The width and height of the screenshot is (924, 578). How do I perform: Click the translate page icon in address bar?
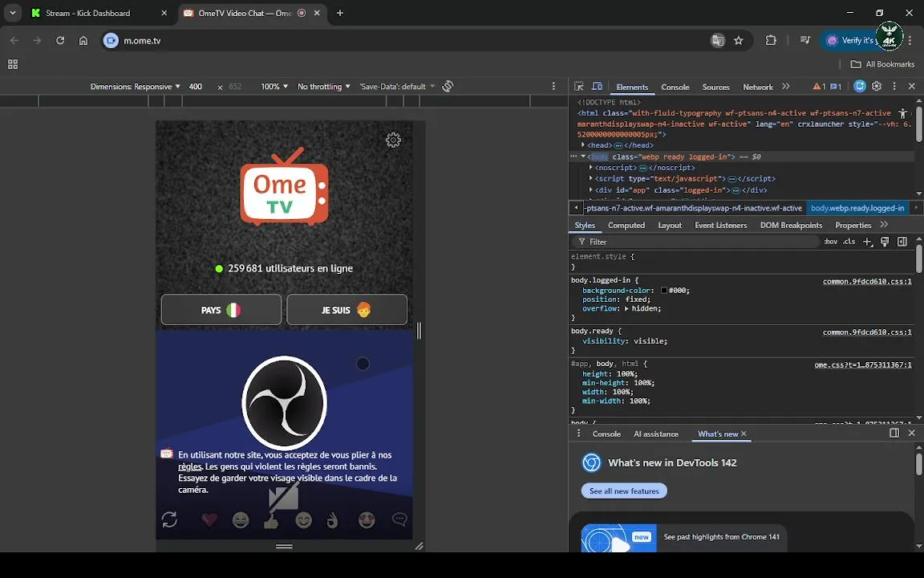coord(718,41)
